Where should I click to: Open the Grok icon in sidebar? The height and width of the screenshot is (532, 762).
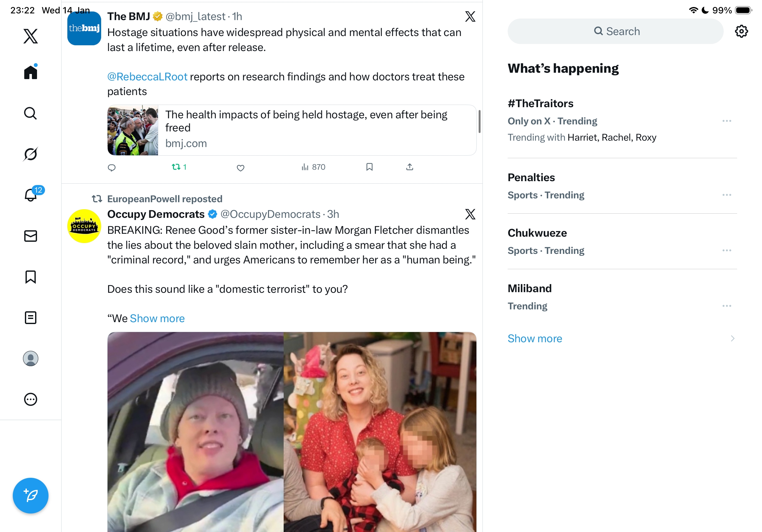point(31,154)
